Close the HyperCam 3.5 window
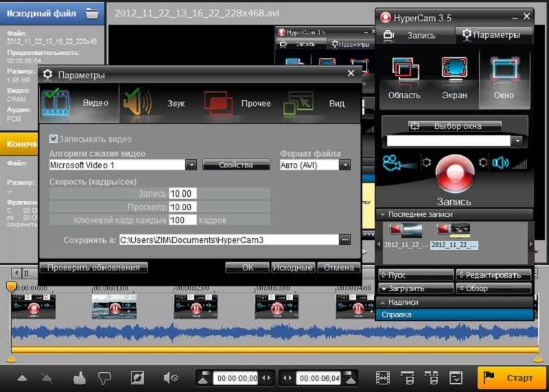 526,16
